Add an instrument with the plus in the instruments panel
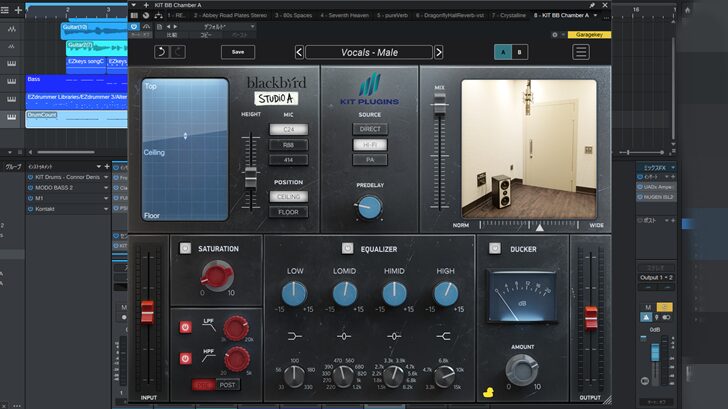This screenshot has height=409, width=728. [107, 166]
